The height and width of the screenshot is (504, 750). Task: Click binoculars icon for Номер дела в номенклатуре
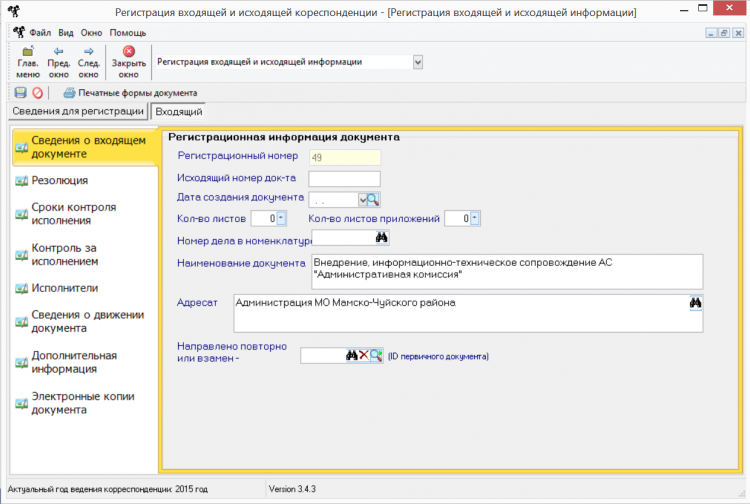click(382, 237)
